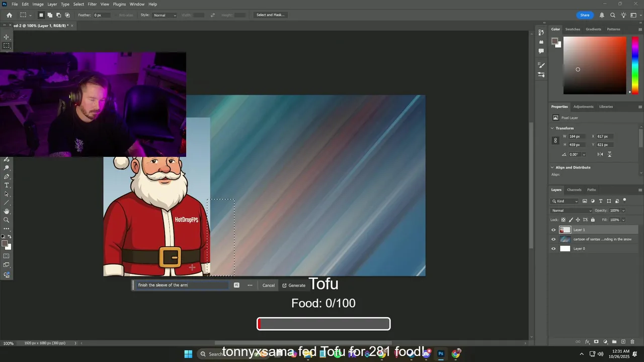Open the Plugins menu
The image size is (644, 362).
[x=119, y=4]
